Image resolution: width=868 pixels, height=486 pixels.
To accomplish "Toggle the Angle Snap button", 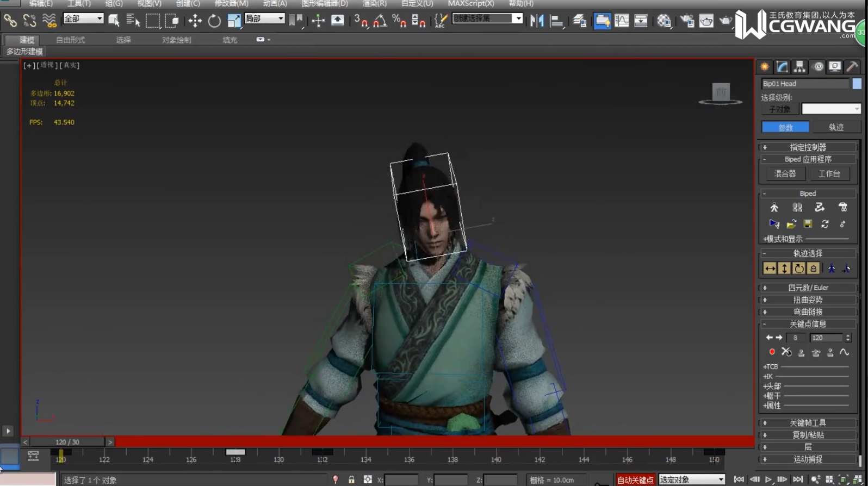I will [380, 21].
